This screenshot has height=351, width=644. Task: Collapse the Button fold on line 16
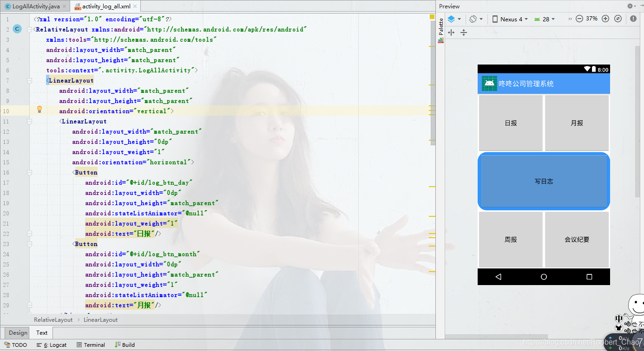(30, 172)
